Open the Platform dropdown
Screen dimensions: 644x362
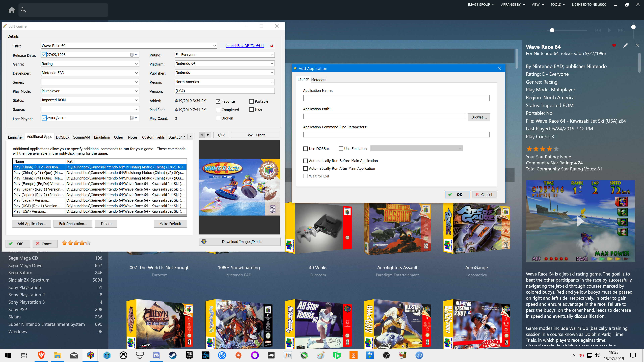(272, 64)
